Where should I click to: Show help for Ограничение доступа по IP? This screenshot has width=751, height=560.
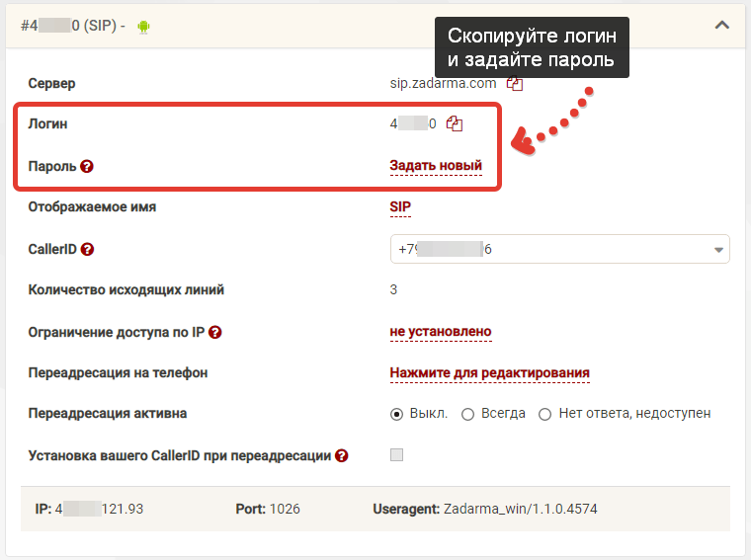(215, 332)
